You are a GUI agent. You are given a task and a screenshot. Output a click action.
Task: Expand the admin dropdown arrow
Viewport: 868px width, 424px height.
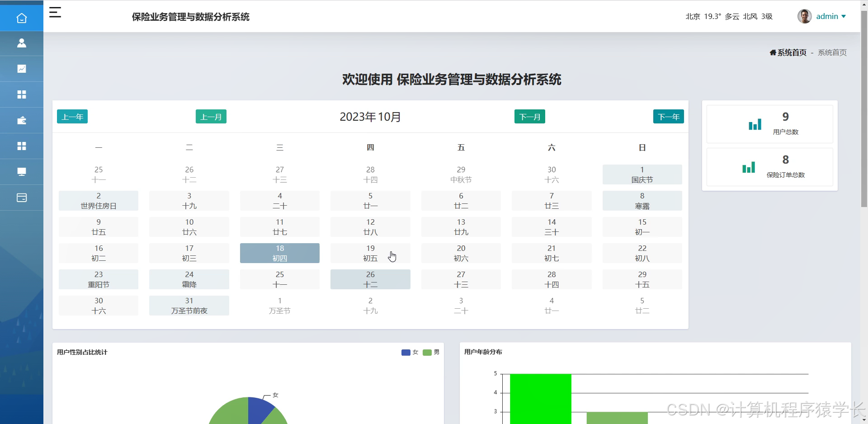[x=844, y=16]
